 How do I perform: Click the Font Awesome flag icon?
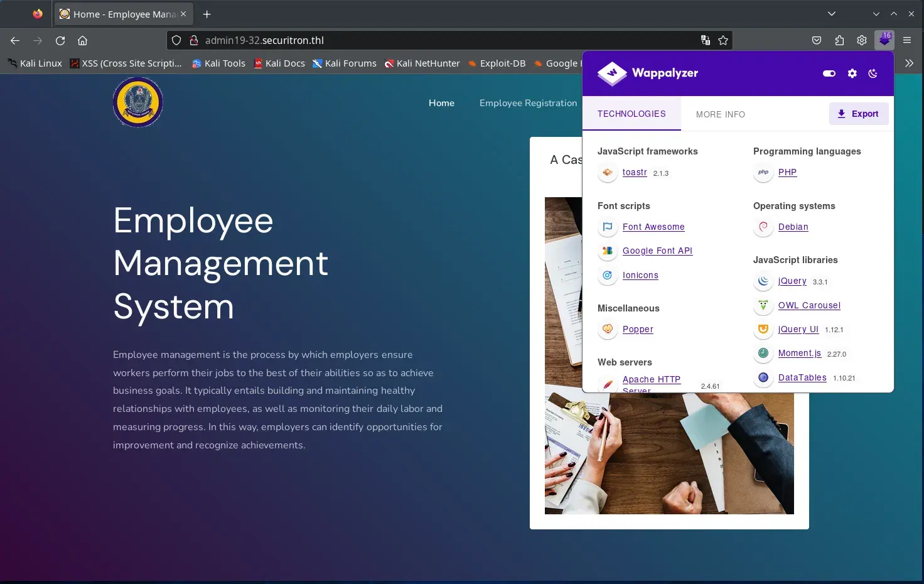pyautogui.click(x=608, y=227)
